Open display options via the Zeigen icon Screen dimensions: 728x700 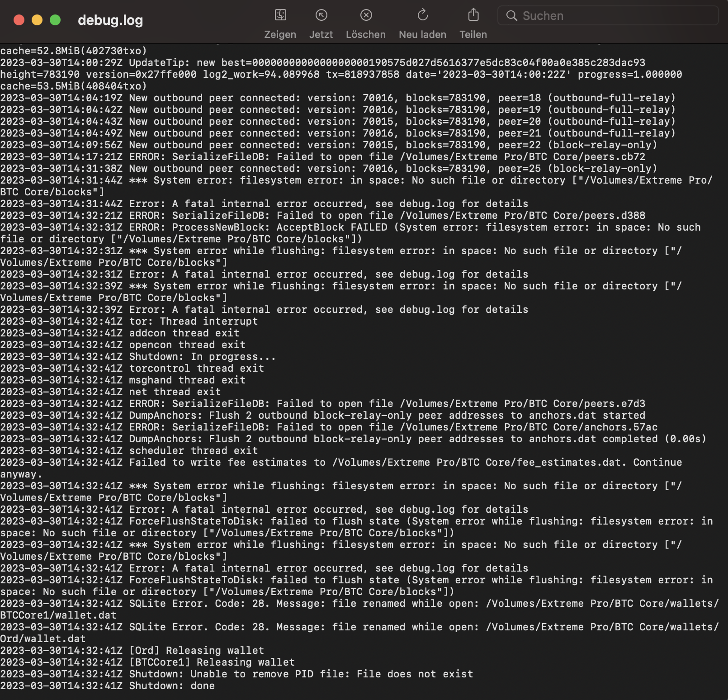pos(280,15)
